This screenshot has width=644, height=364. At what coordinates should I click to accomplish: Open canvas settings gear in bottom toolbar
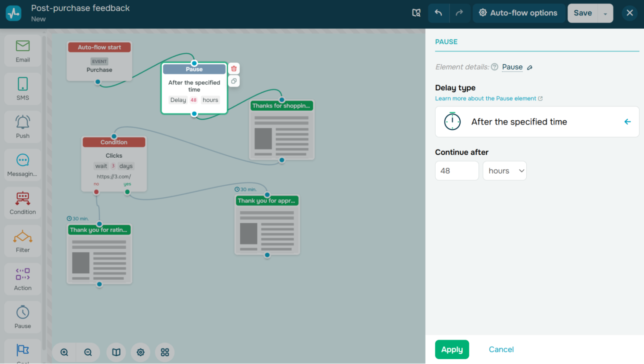(140, 352)
